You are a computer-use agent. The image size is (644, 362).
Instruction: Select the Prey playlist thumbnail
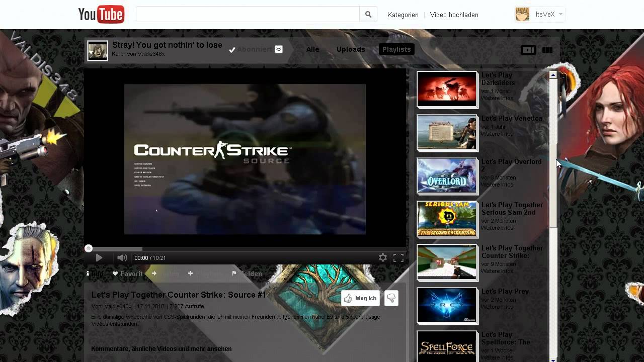pos(447,306)
